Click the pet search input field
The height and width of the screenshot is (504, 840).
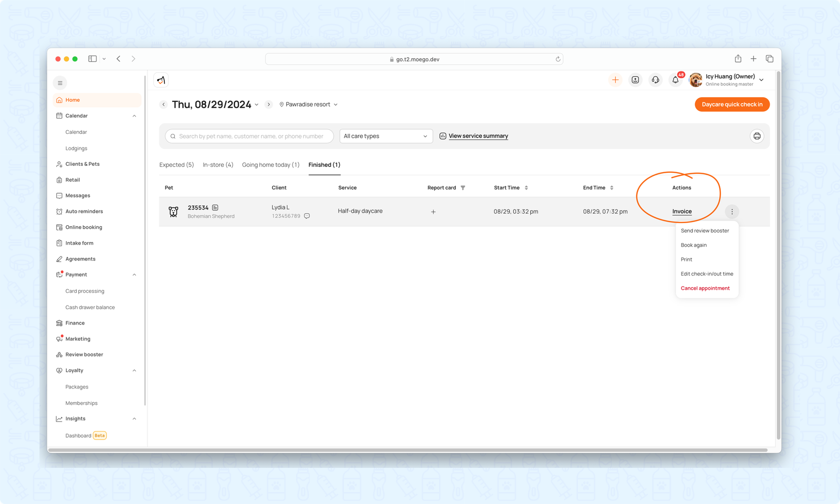click(249, 136)
